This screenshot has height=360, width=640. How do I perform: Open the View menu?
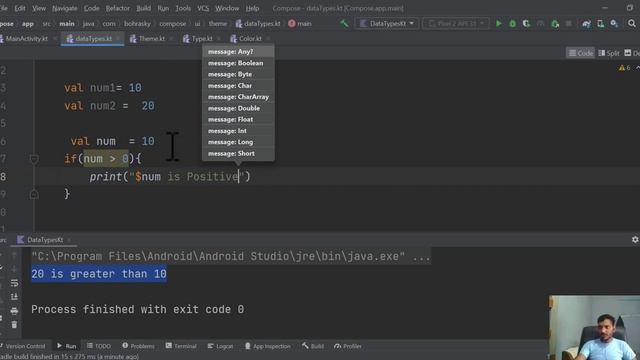(39, 8)
